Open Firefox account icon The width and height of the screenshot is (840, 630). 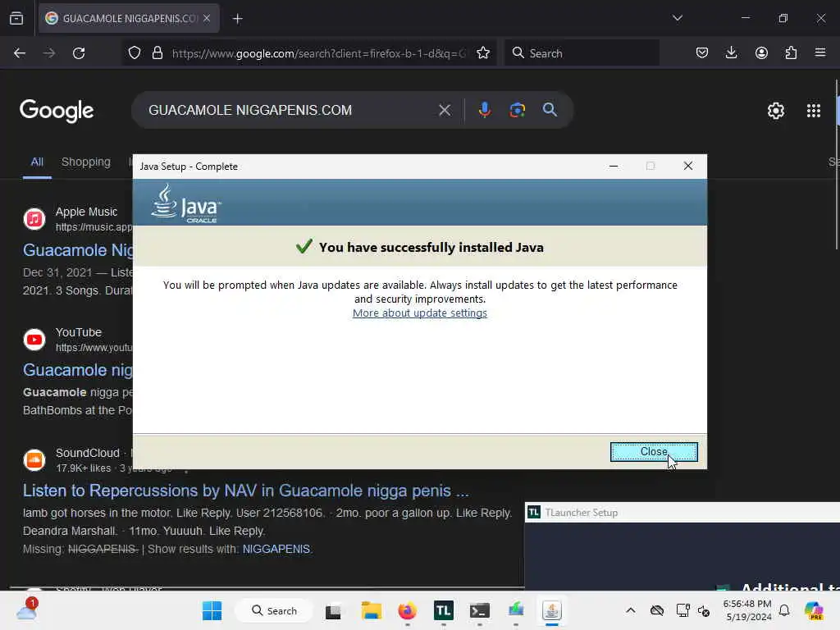click(x=761, y=53)
